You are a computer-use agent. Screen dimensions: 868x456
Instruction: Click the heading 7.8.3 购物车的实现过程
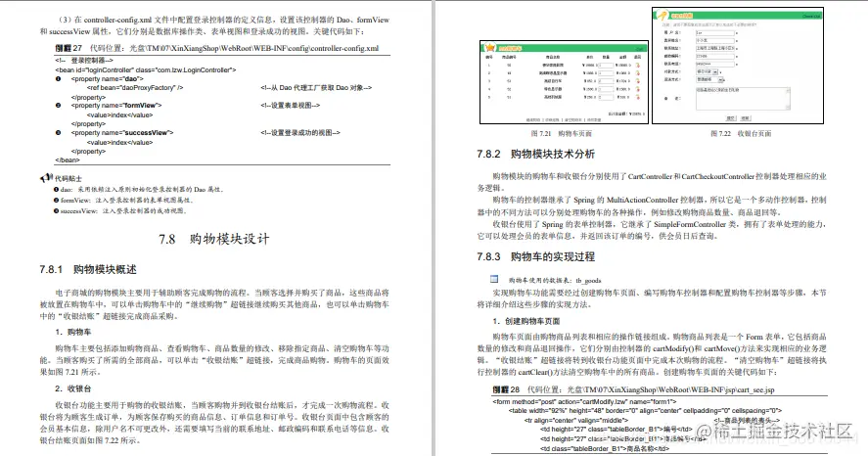536,256
